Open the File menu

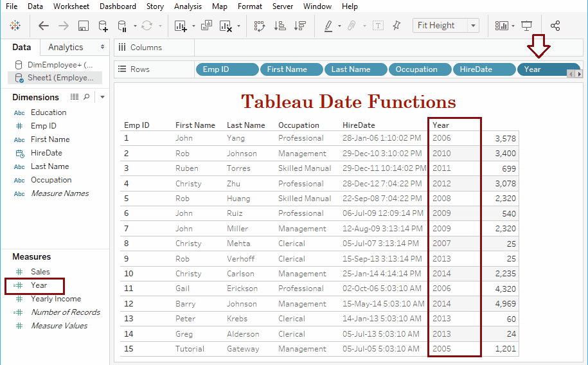[12, 6]
